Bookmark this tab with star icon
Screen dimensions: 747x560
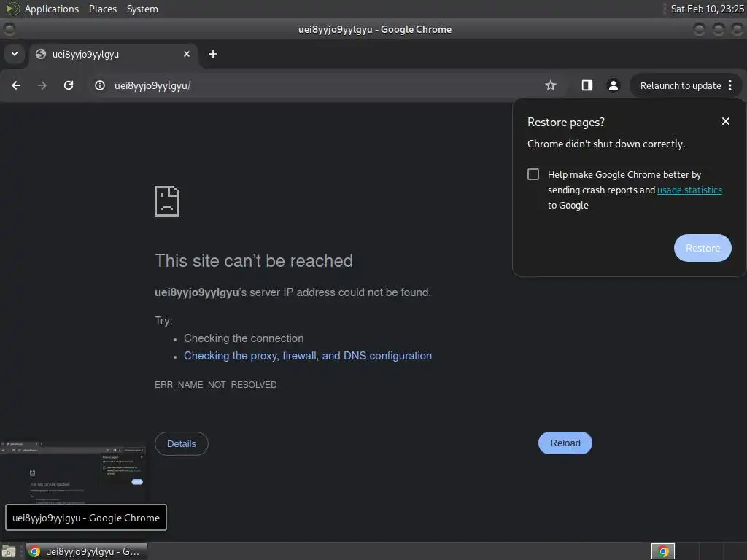[x=551, y=85]
